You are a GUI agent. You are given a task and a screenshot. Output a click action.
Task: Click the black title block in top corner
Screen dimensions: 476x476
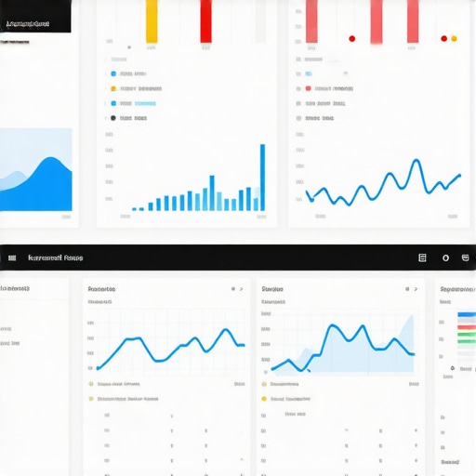pos(35,16)
